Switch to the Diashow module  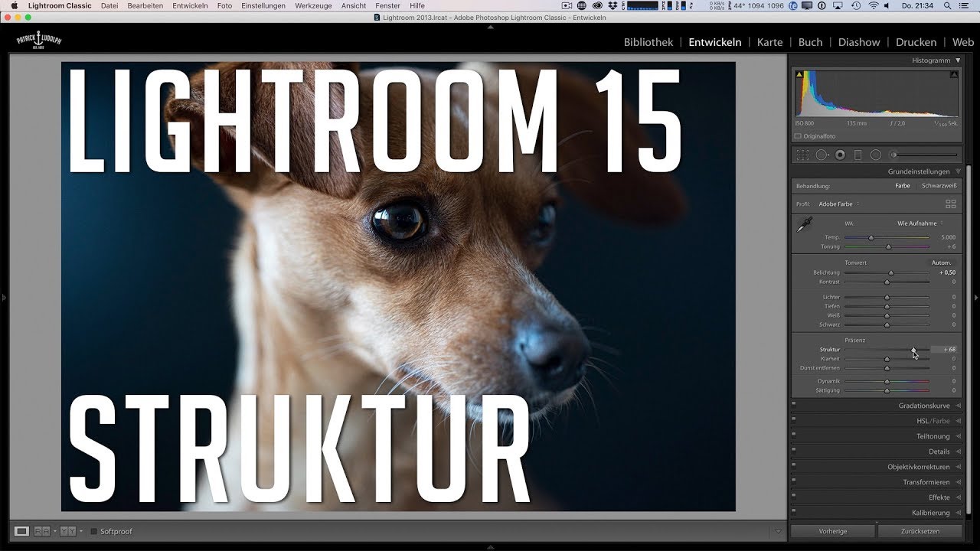tap(859, 42)
